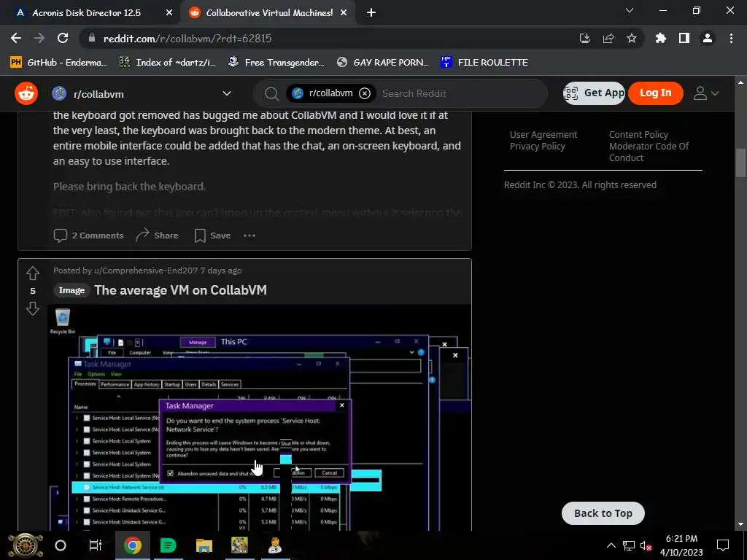Close the Acronis Disk Director tab
This screenshot has width=747, height=560.
pos(169,13)
